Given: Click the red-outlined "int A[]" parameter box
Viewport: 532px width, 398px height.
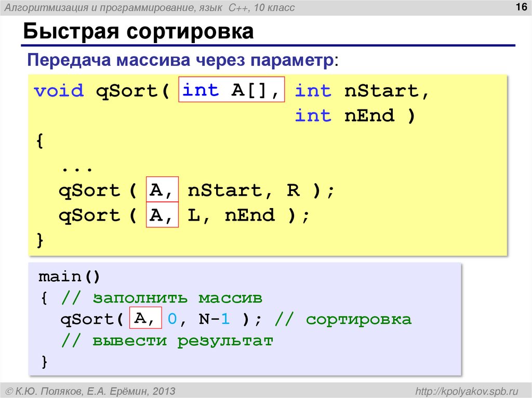Looking at the screenshot, I should tap(232, 90).
